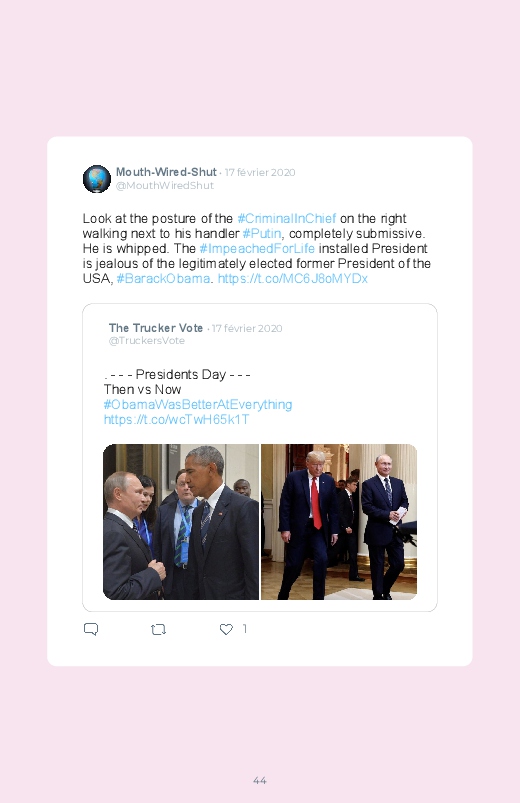520x803 pixels.
Task: View the right photo with red tie
Action: point(339,522)
